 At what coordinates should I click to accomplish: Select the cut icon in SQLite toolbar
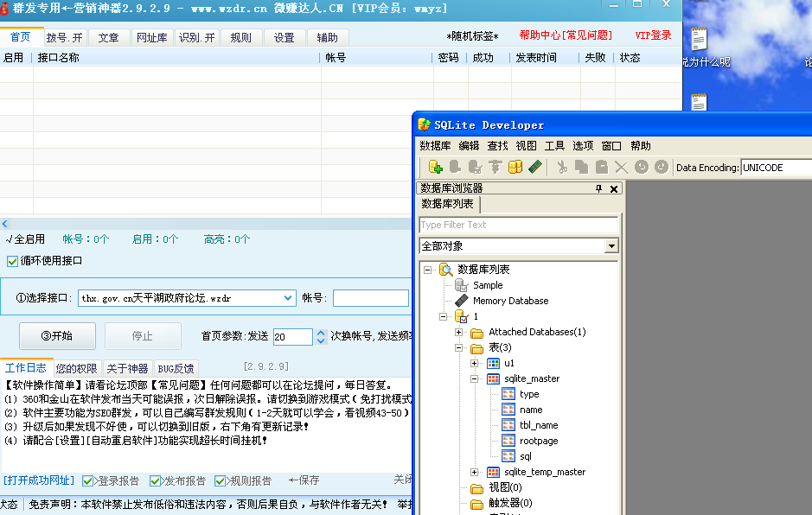[562, 168]
